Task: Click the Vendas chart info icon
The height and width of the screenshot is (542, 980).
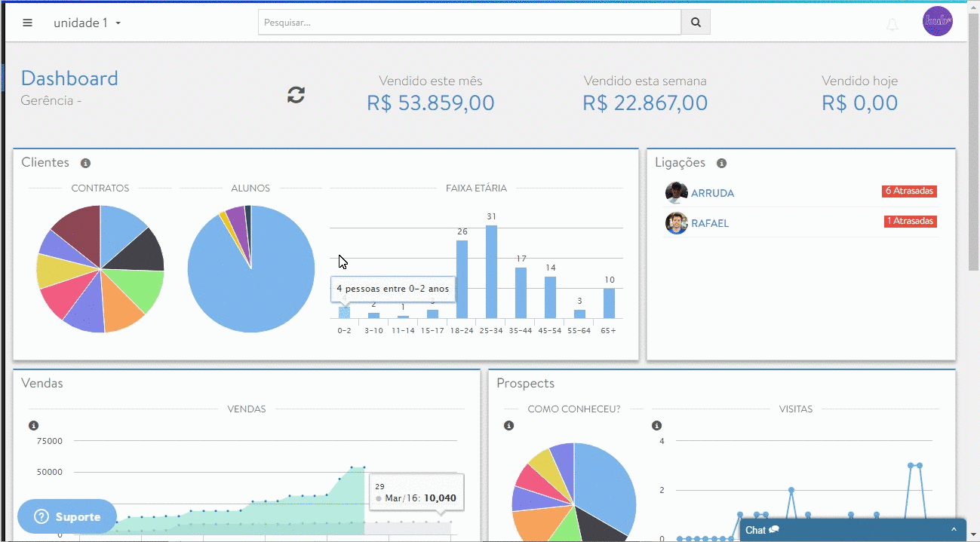Action: (x=33, y=426)
